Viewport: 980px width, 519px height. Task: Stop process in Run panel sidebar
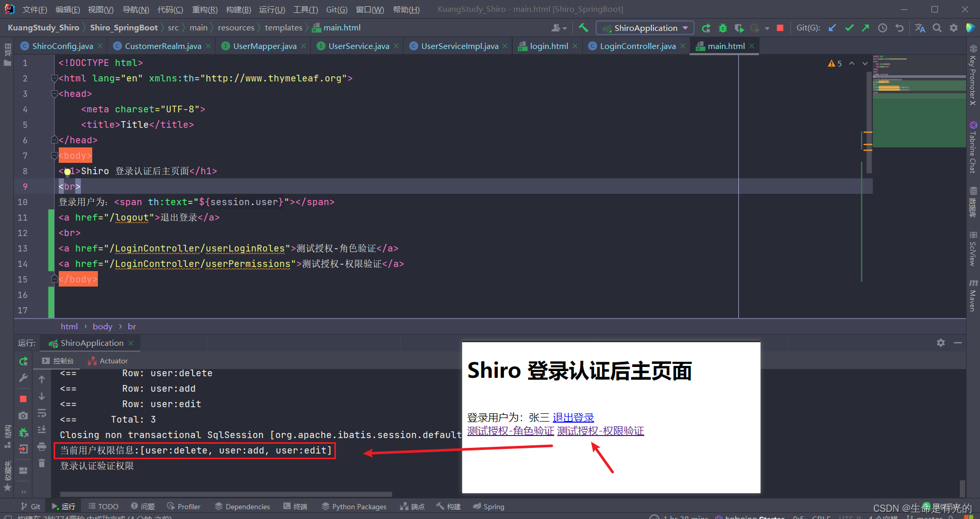tap(23, 399)
